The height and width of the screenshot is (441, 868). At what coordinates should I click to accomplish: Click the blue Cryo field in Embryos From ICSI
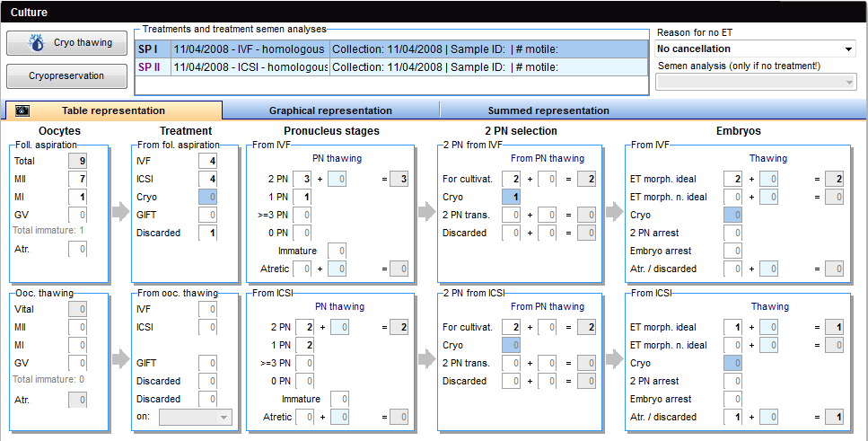[x=733, y=363]
